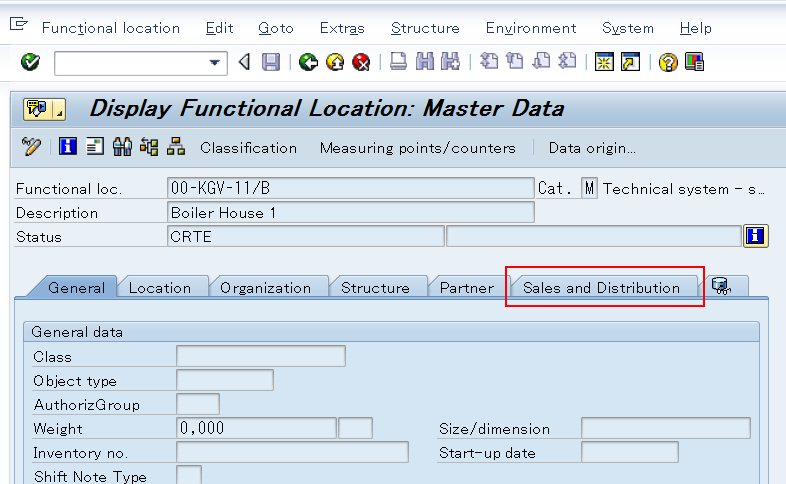Click the Size/dimension input field
This screenshot has width=786, height=484.
pyautogui.click(x=666, y=428)
